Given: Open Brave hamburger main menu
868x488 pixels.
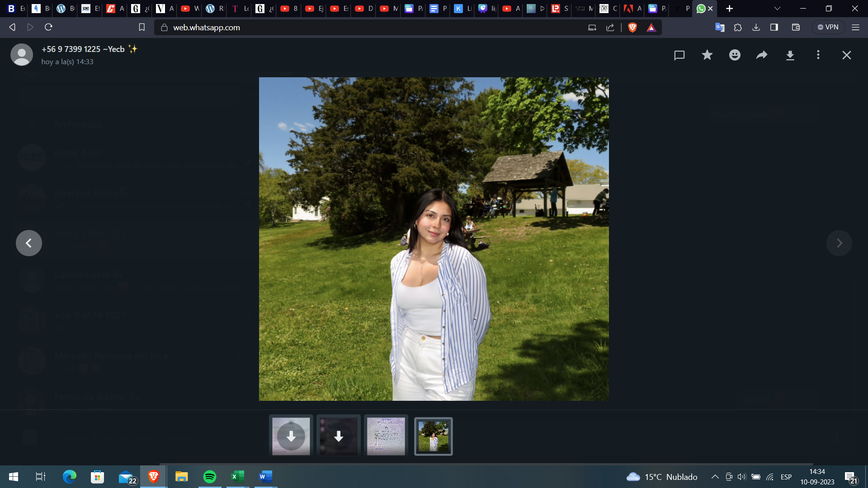Looking at the screenshot, I should [x=855, y=28].
